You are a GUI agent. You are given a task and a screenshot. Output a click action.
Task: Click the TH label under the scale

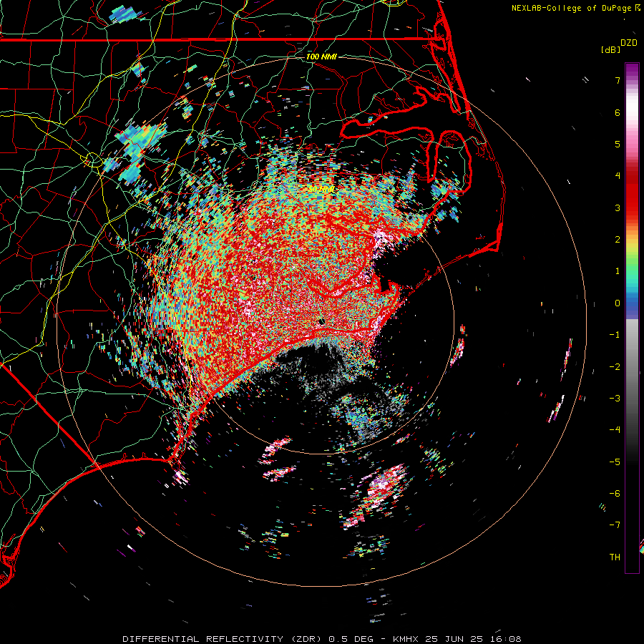pyautogui.click(x=615, y=557)
